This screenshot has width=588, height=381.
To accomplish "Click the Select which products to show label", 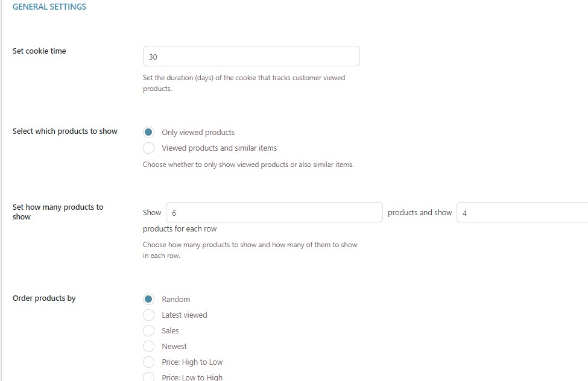I will tap(65, 131).
